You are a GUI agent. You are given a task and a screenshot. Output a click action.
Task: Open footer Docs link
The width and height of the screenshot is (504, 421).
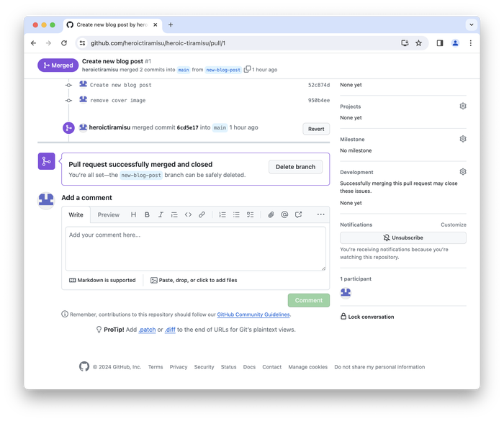249,367
